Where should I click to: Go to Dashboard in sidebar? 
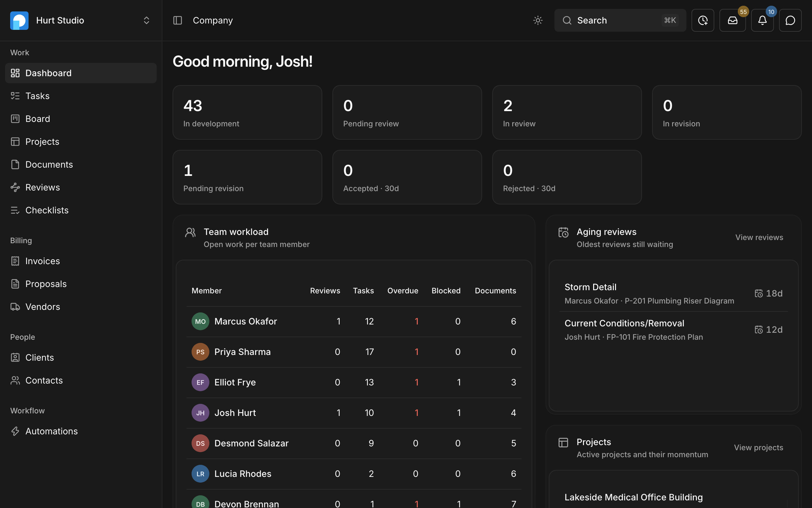pos(81,73)
